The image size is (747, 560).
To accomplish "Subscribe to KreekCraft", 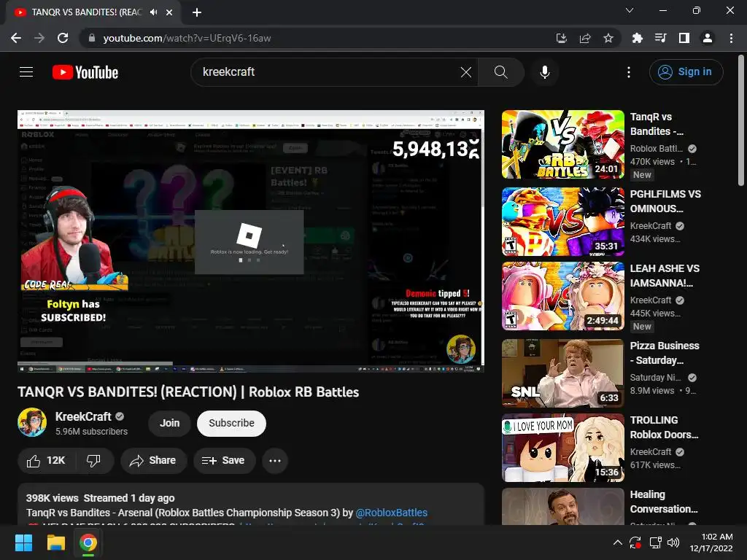I will [x=231, y=423].
